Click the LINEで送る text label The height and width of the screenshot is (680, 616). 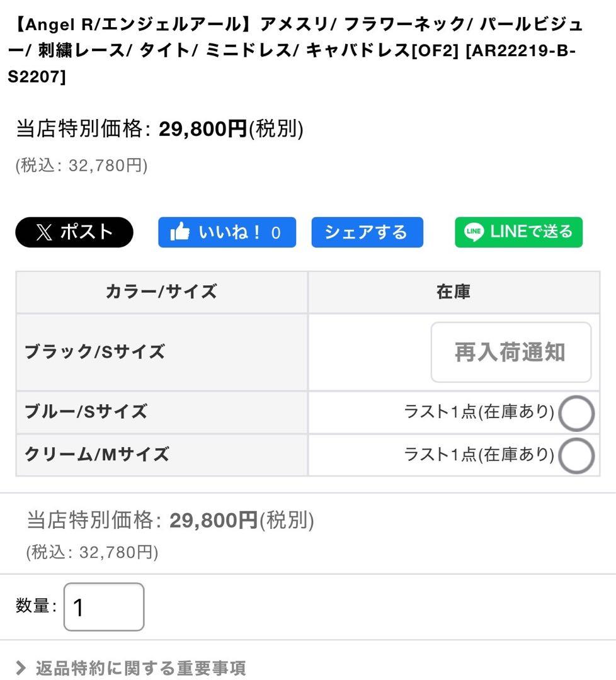coord(531,232)
